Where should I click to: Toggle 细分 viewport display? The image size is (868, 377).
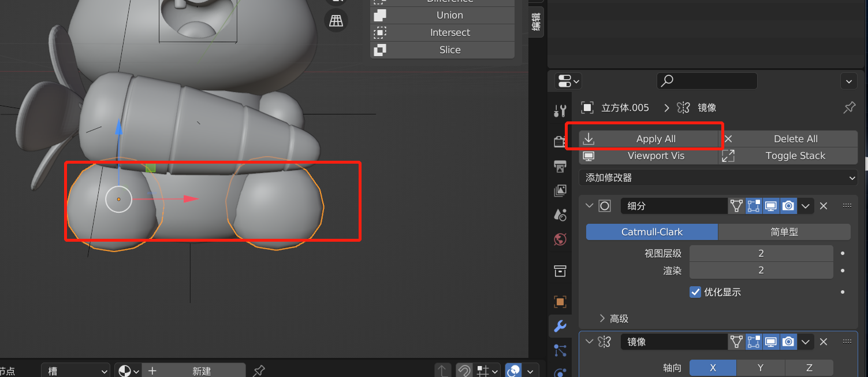point(771,206)
